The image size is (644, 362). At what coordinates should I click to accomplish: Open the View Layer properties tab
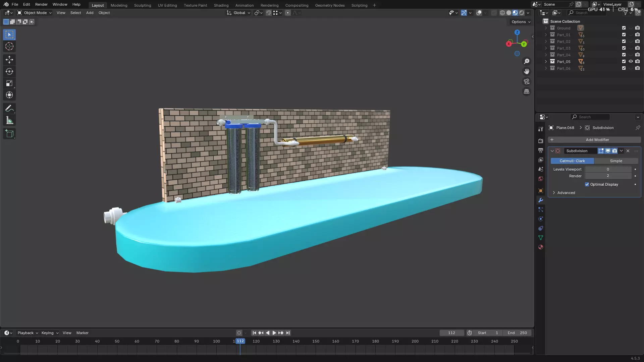click(540, 160)
